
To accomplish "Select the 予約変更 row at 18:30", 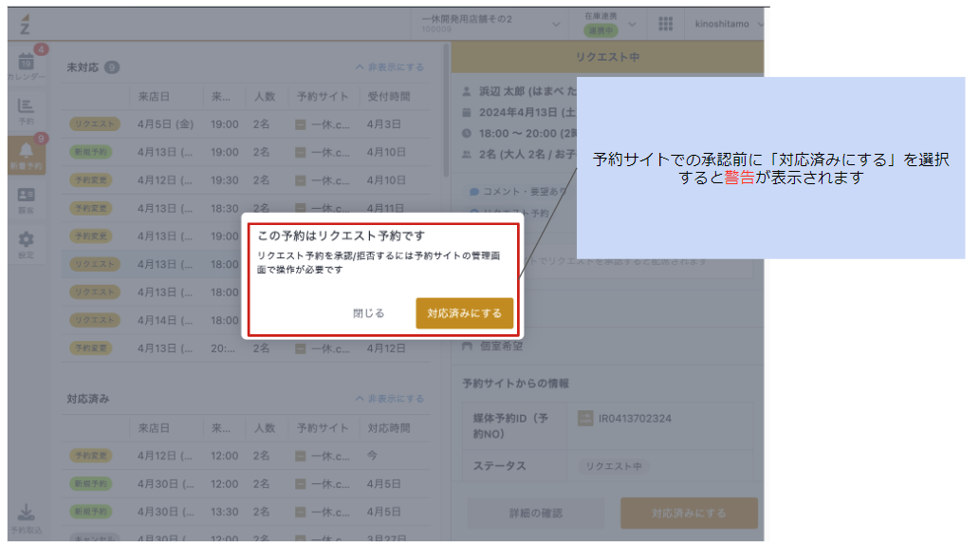I will click(247, 208).
